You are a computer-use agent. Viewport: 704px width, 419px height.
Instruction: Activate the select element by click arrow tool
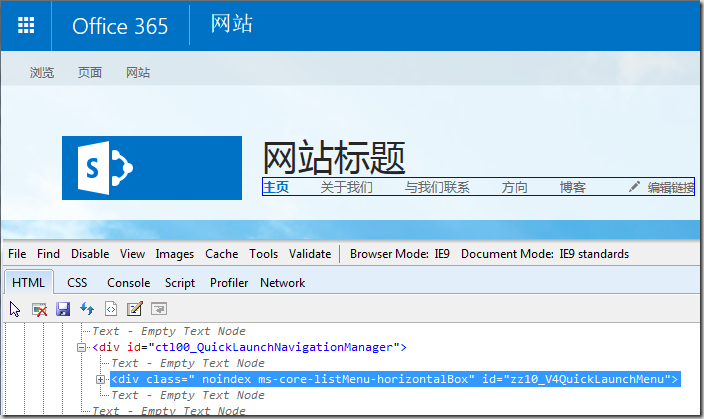(15, 309)
